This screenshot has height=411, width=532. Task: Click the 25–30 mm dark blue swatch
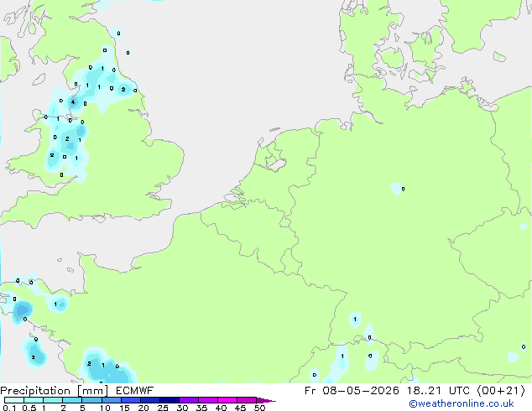click(x=170, y=400)
